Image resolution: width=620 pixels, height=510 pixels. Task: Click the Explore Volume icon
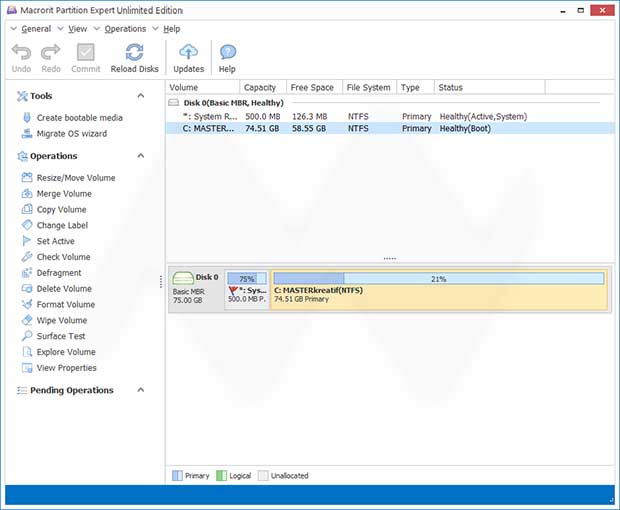click(x=27, y=351)
